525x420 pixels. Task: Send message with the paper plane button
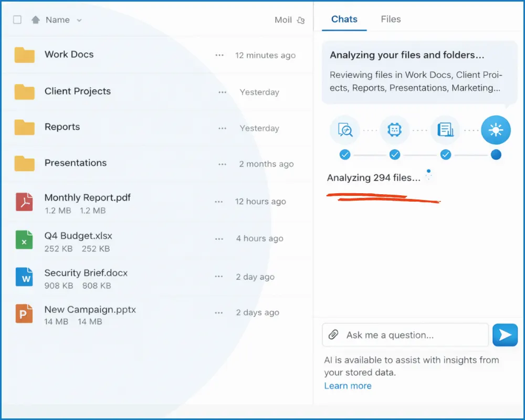505,335
